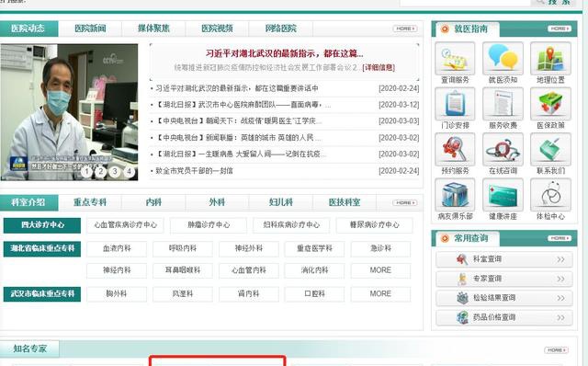The height and width of the screenshot is (366, 588).
Task: Click the 药品价格查询 row icon
Action: click(x=462, y=317)
